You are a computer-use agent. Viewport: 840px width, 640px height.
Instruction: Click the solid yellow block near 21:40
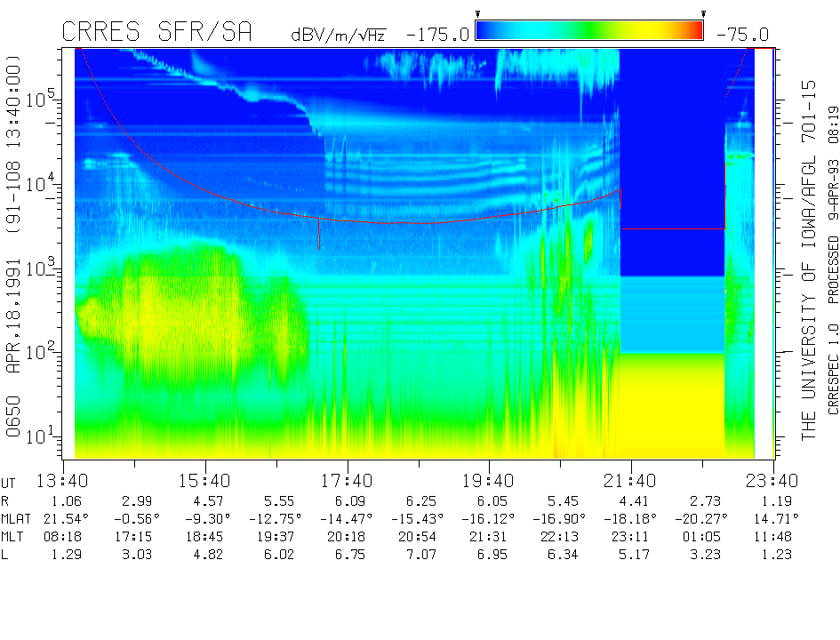point(672,404)
